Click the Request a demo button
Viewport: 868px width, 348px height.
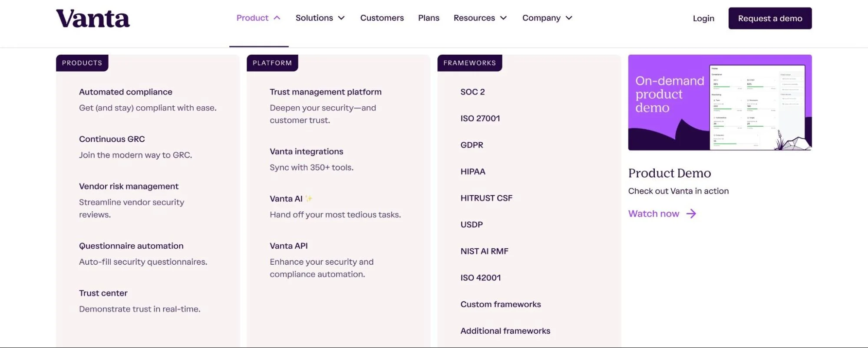tap(770, 18)
